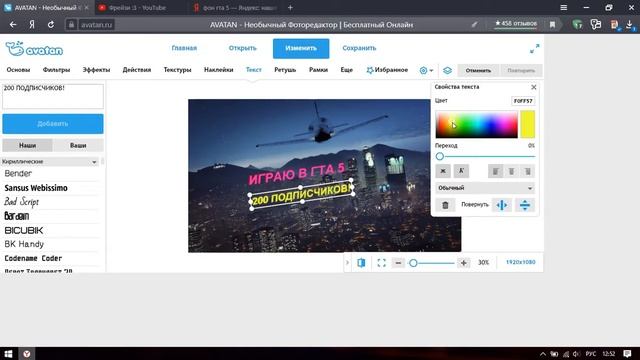Open the Еще menu
Image resolution: width=640 pixels, height=360 pixels.
(x=347, y=70)
